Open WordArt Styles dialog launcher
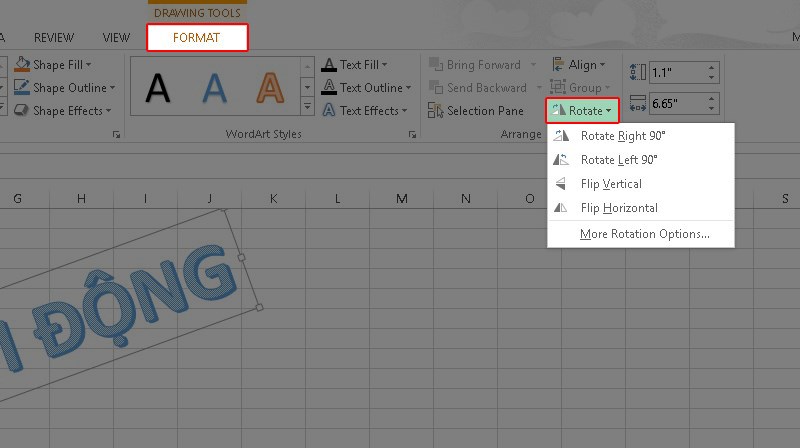Screen dimensions: 800x448 (410, 134)
